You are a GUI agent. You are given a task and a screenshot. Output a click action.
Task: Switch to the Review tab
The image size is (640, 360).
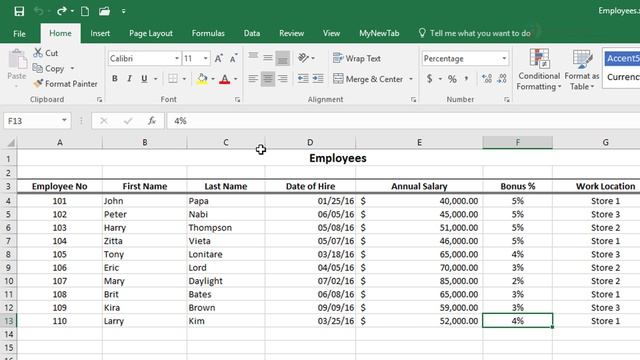pos(291,33)
